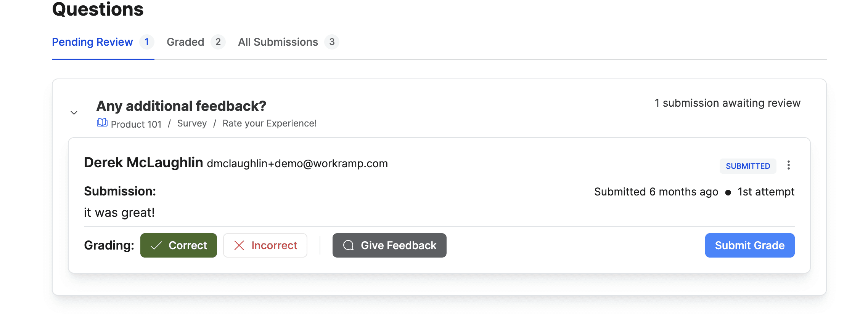Click the checkmark icon on Correct

(x=156, y=245)
